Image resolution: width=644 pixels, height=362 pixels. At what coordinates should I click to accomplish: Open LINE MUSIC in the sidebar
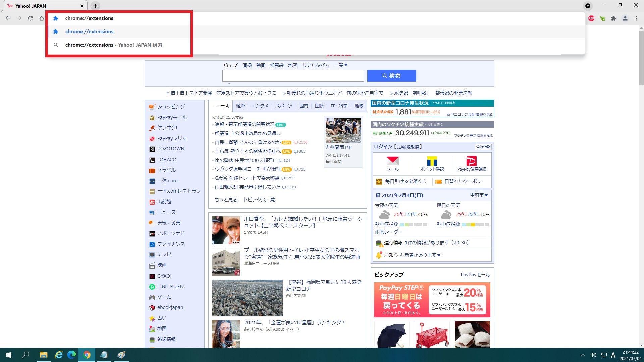[171, 286]
